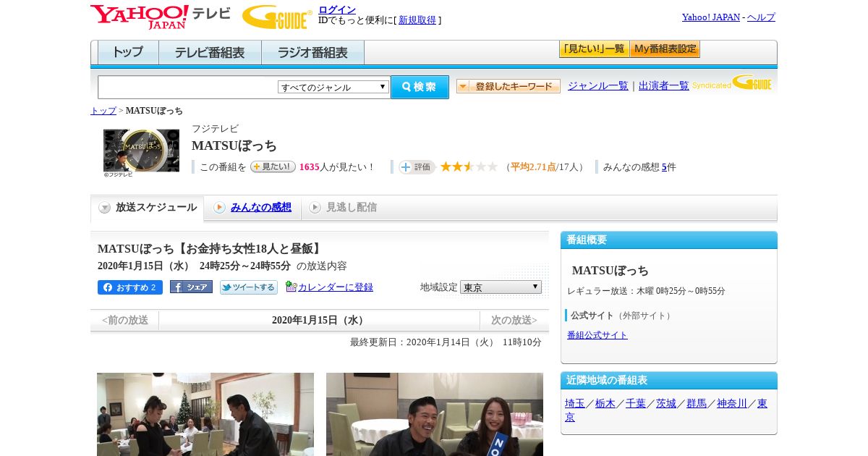Open the My番組表設定 button
The width and height of the screenshot is (868, 456).
(x=665, y=49)
